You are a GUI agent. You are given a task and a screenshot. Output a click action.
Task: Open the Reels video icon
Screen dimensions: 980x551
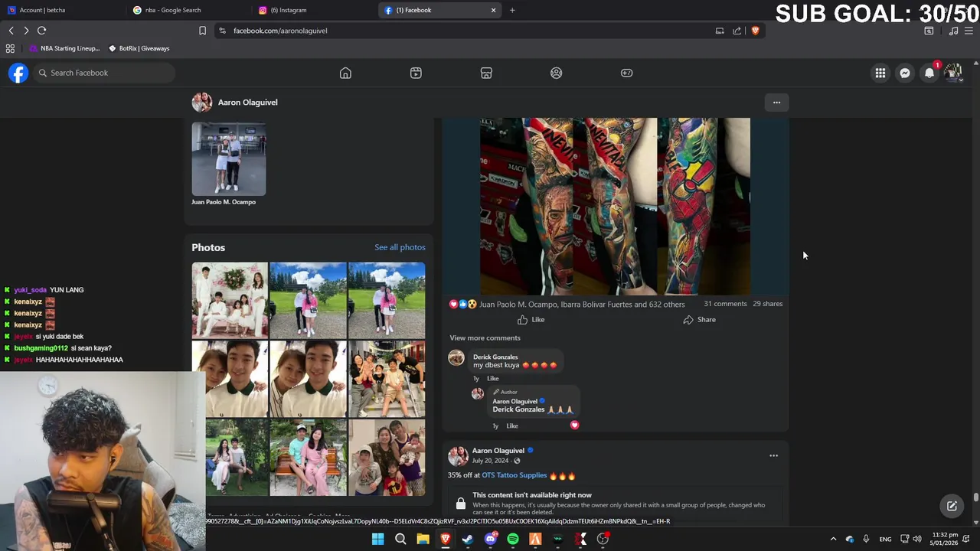coord(416,73)
